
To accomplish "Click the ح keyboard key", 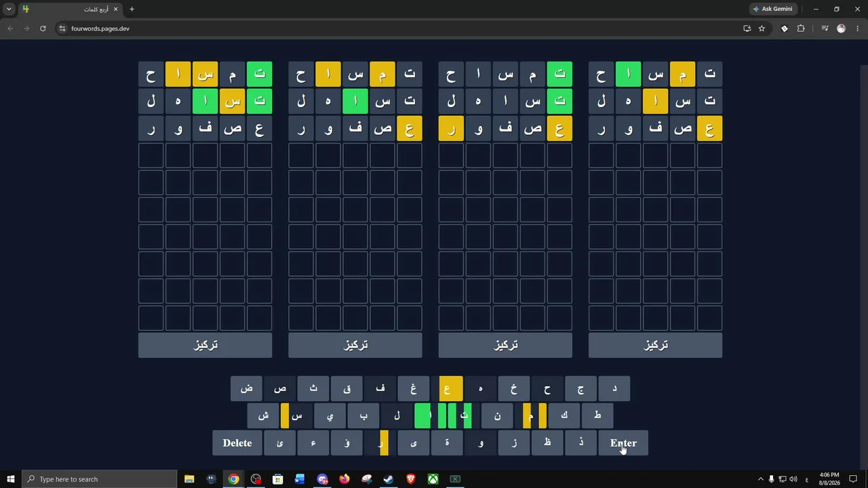I will point(547,388).
